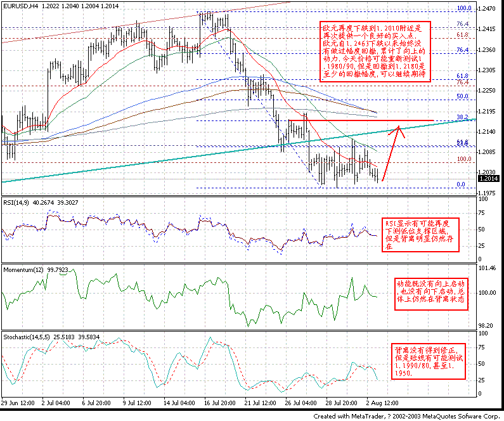Click the 29 Jun 12:00 time label
This screenshot has height=421, width=504.
(x=18, y=403)
